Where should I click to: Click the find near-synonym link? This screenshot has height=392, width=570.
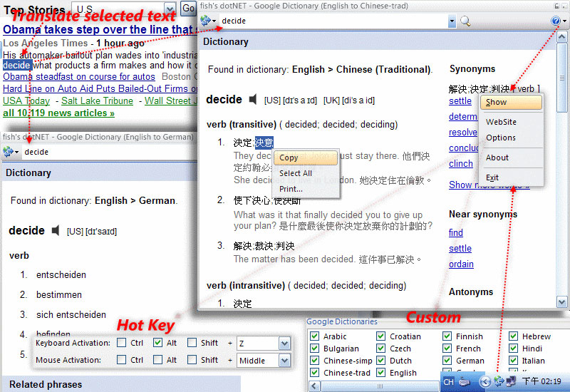point(456,233)
